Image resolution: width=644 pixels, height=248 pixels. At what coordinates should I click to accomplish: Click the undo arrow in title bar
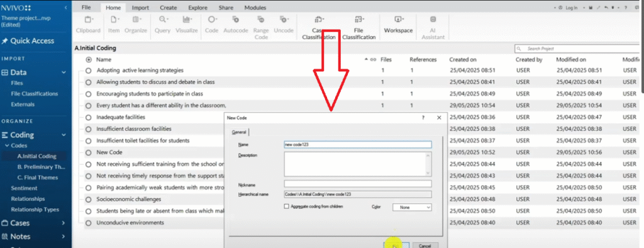[x=606, y=8]
